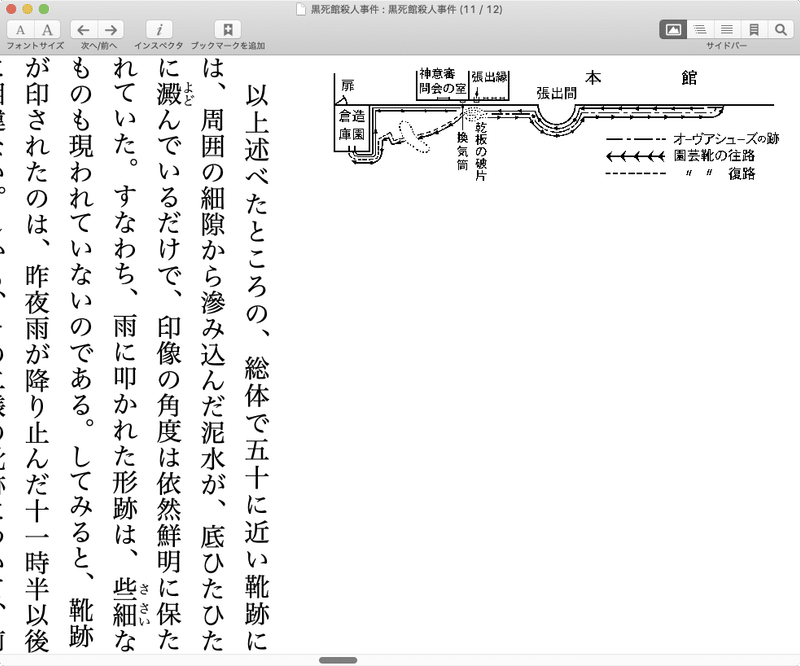Open the インスペクタ (Inspector) panel
The image size is (800, 666).
coord(159,30)
